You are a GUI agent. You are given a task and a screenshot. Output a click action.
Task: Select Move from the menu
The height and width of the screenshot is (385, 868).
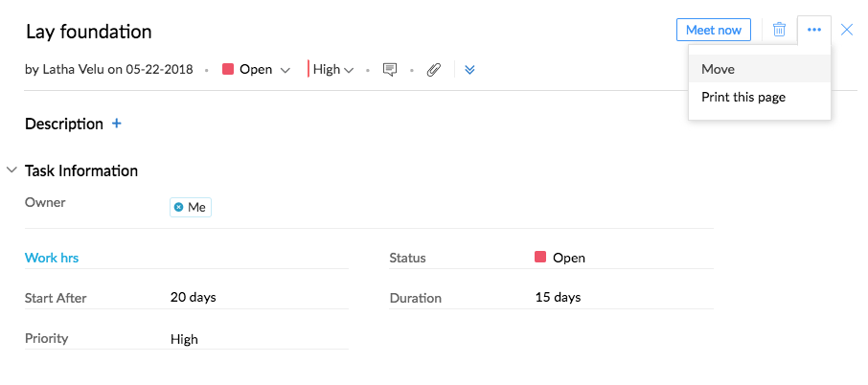tap(760, 69)
